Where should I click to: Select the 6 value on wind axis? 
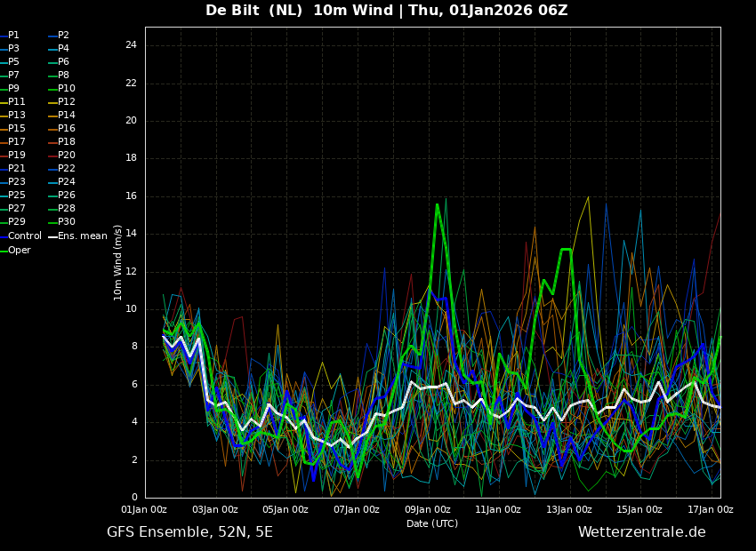pos(134,384)
